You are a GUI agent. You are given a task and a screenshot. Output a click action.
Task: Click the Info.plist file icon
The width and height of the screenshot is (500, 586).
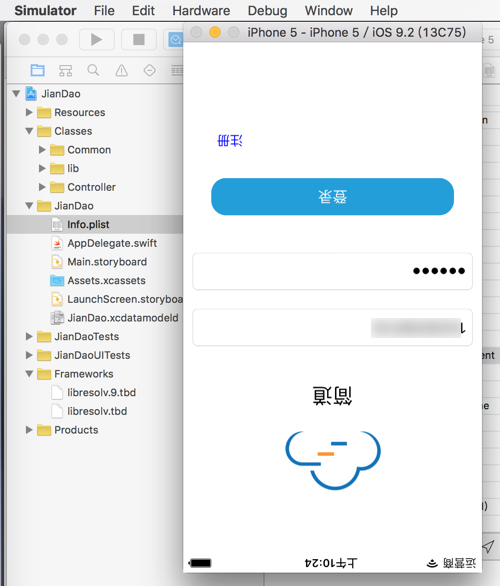pyautogui.click(x=57, y=224)
